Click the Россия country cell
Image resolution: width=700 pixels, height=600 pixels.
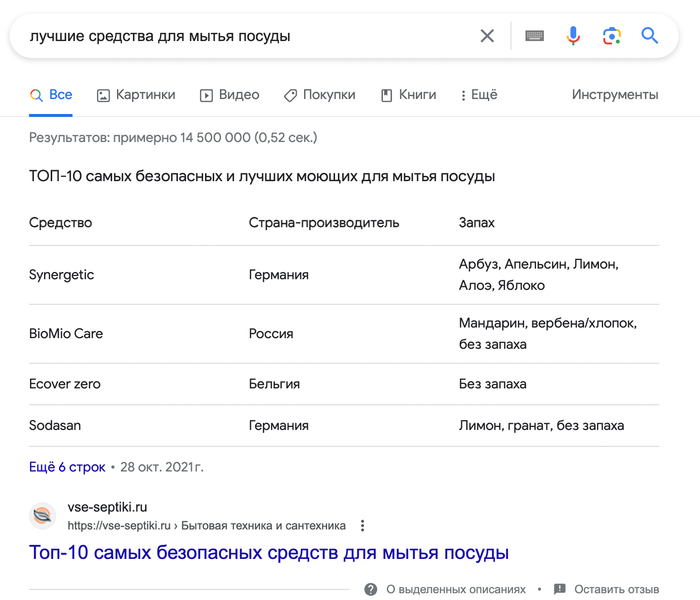[271, 334]
